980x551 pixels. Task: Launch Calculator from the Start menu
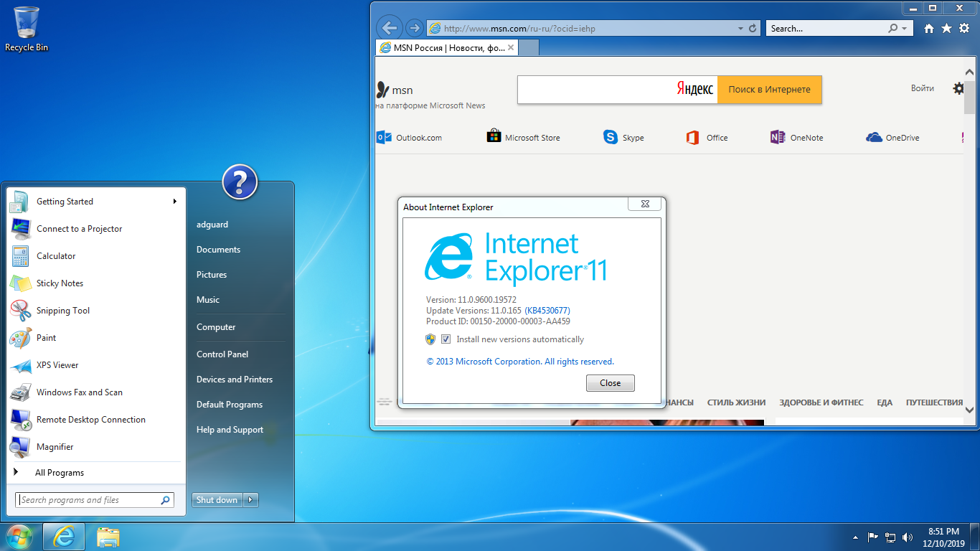tap(96, 256)
